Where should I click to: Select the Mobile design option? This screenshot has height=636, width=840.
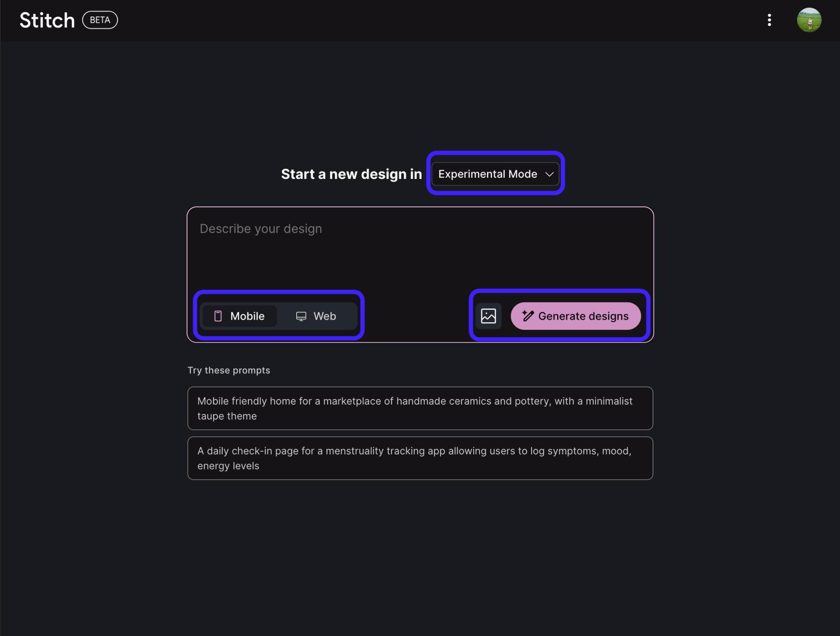tap(240, 316)
